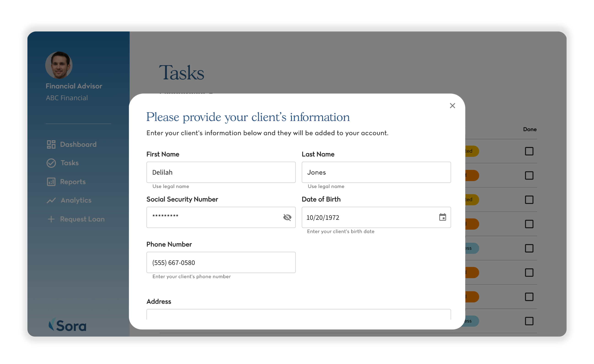Toggle SSN visibility with eye icon

286,217
